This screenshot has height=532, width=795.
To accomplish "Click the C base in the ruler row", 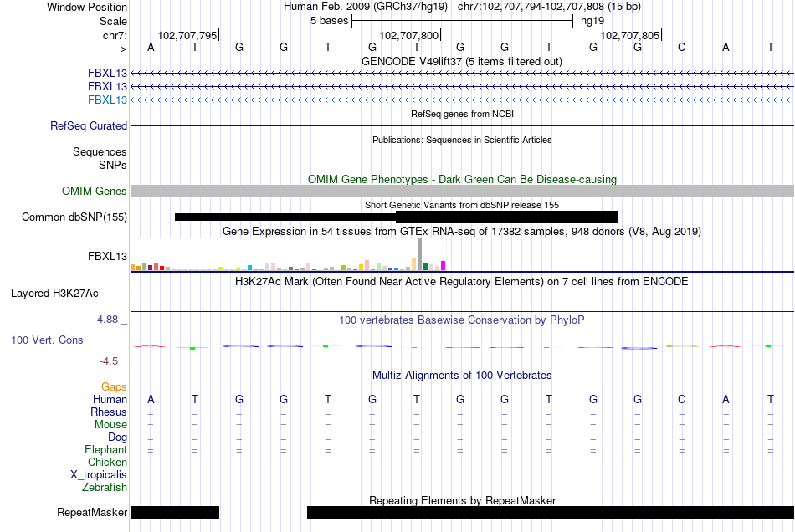I will [x=682, y=47].
